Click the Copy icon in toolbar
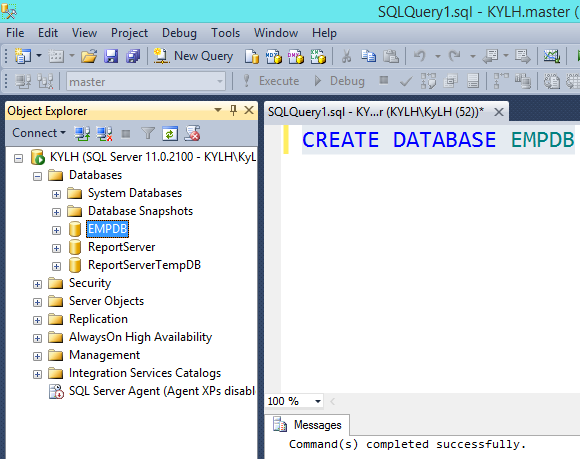The image size is (580, 459). [x=368, y=56]
